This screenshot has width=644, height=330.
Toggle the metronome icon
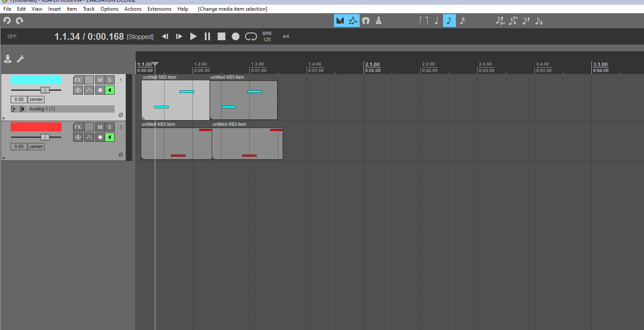(378, 21)
